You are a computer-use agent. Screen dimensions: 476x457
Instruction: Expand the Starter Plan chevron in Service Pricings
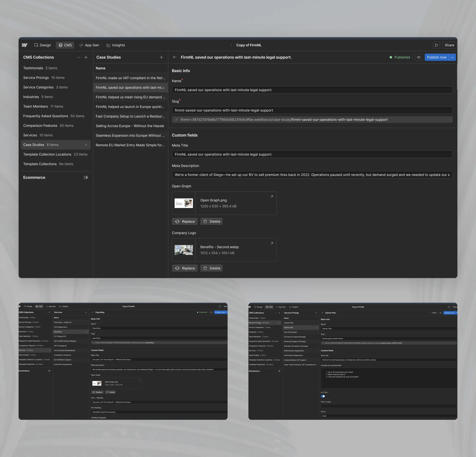(x=316, y=327)
